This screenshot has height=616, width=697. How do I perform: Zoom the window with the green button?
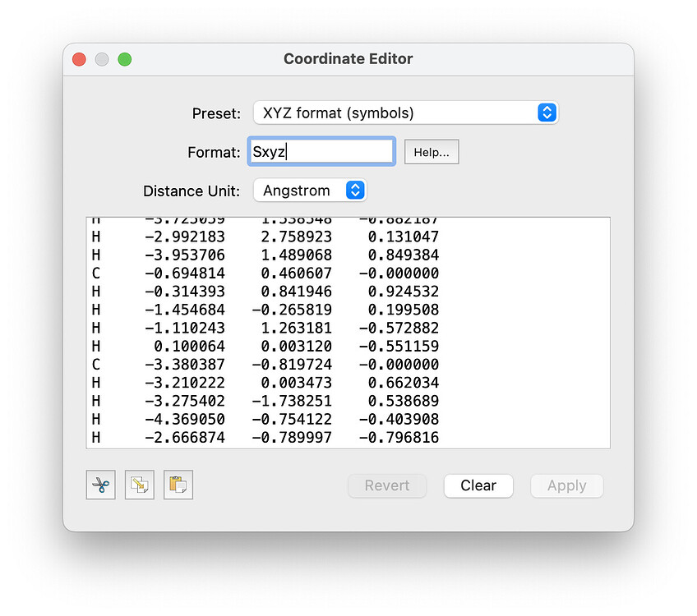(x=123, y=58)
